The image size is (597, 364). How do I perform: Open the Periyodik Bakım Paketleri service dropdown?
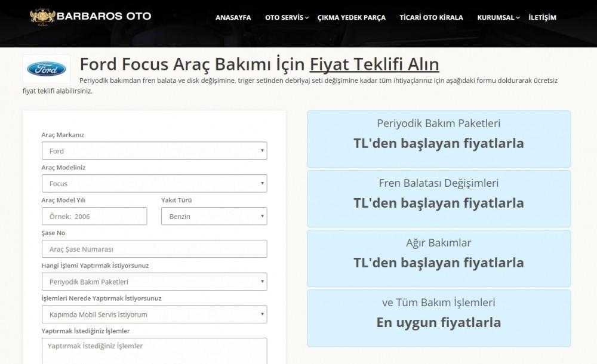pos(154,282)
